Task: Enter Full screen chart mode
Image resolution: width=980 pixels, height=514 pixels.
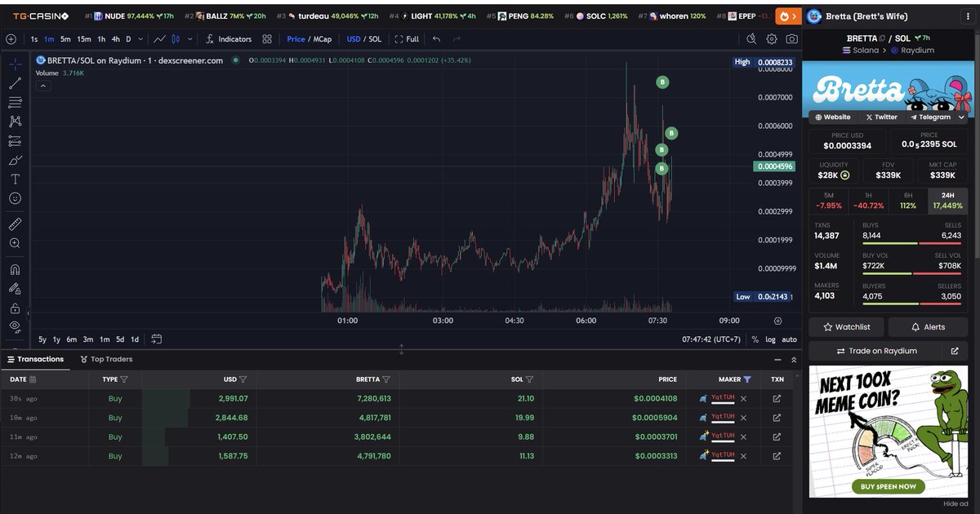Action: pyautogui.click(x=407, y=39)
